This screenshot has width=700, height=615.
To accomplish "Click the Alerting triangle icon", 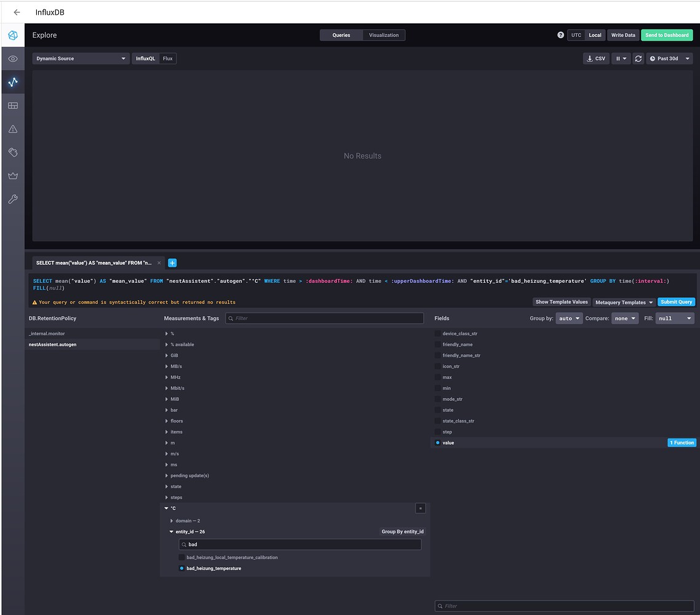I will 12,129.
